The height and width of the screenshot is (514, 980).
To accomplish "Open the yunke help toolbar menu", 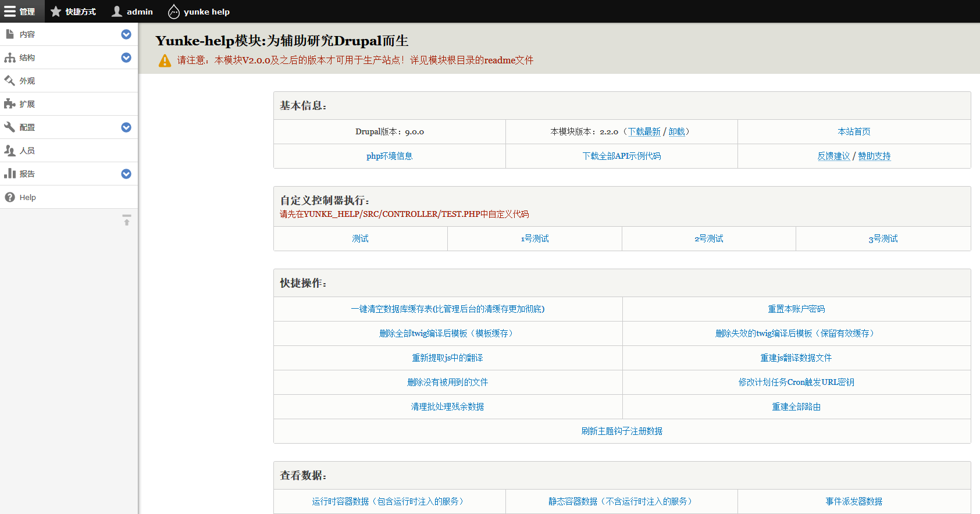I will (199, 12).
